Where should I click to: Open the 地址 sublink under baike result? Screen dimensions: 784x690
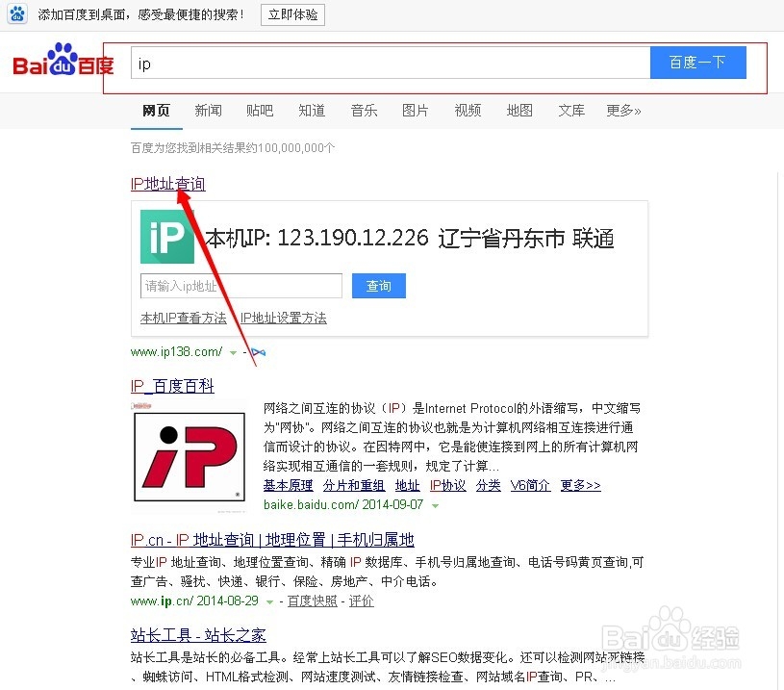[x=408, y=485]
